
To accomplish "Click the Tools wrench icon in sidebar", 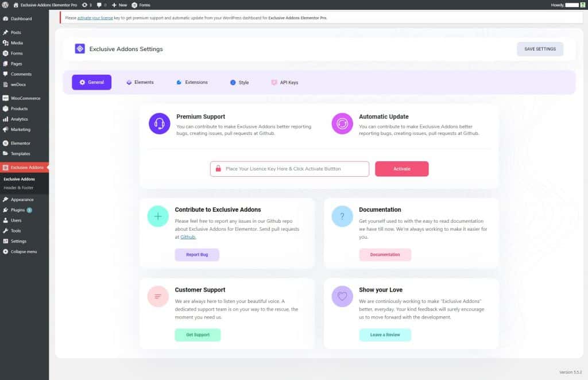I will coord(5,231).
